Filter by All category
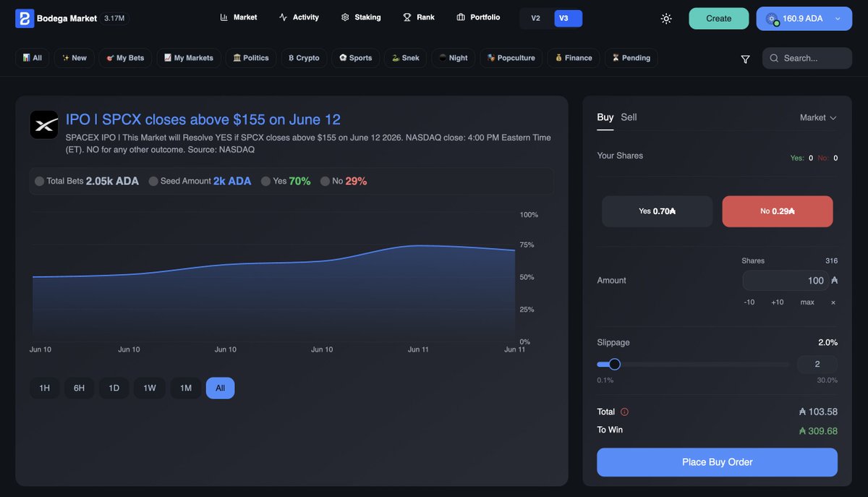Viewport: 868px width, 497px height. point(32,58)
